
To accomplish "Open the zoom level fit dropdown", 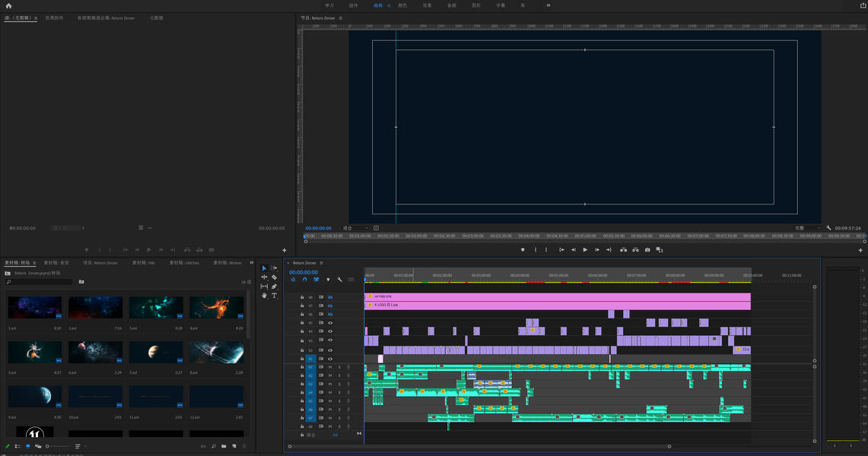I will point(355,228).
